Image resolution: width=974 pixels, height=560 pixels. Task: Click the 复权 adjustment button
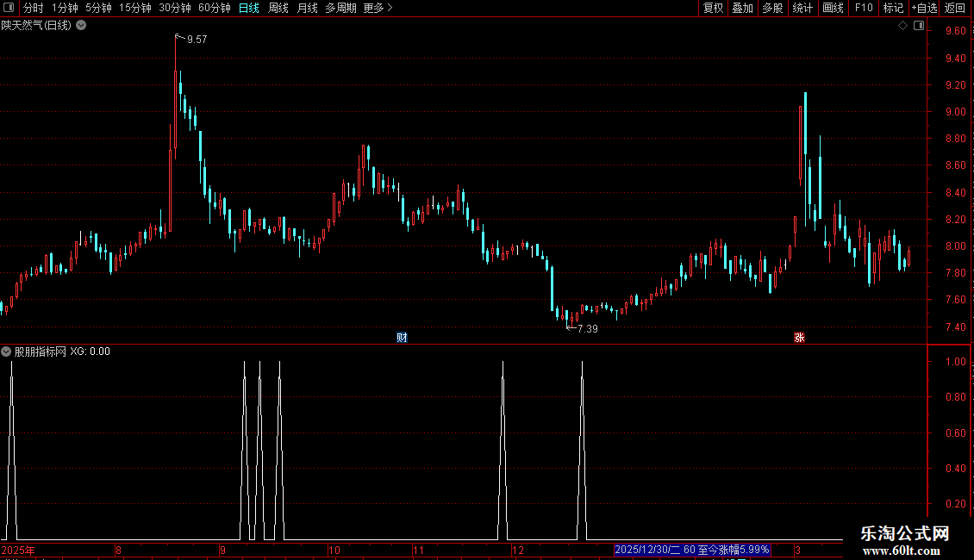coord(713,8)
